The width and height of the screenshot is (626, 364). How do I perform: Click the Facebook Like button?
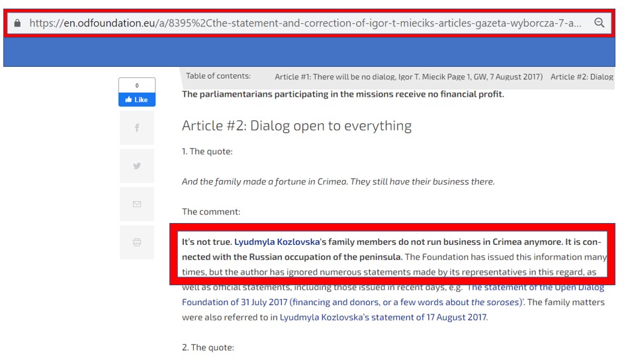coord(137,99)
